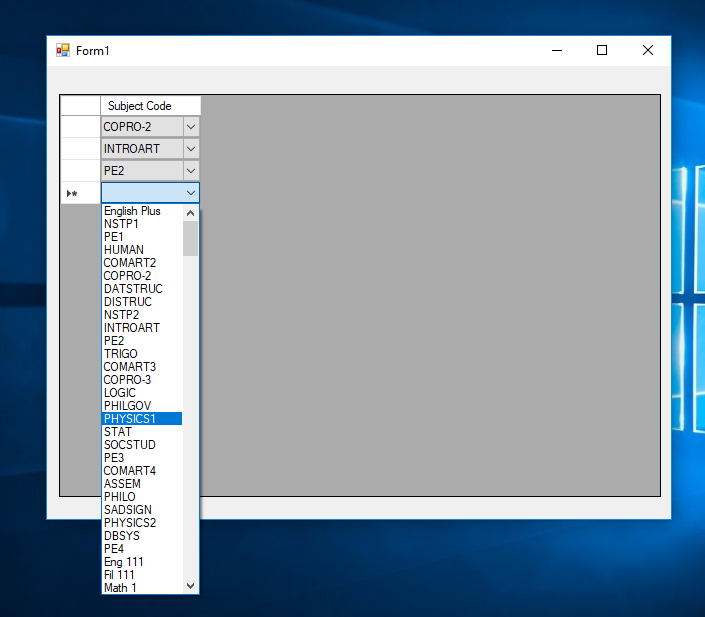Click the new-row header with asterisk
705x617 pixels.
[x=80, y=193]
